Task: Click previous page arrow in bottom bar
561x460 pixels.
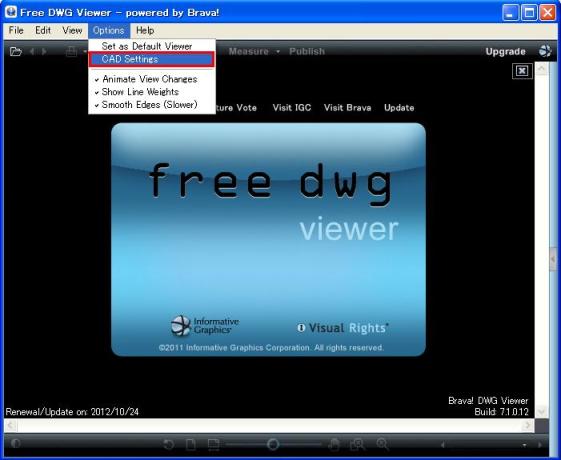Action: tap(443, 445)
